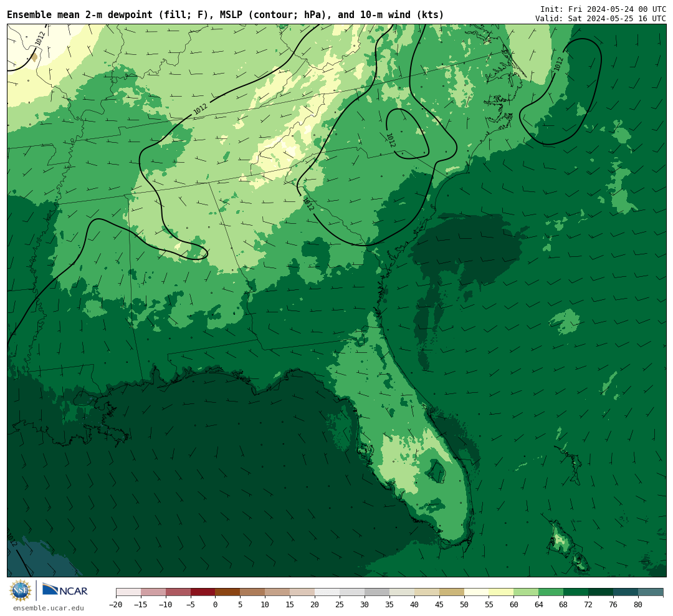Screen dimensions: 673x616
Task: Select the 'Valid: Sat 2024-05-25 16 UTC' text
Action: point(601,19)
